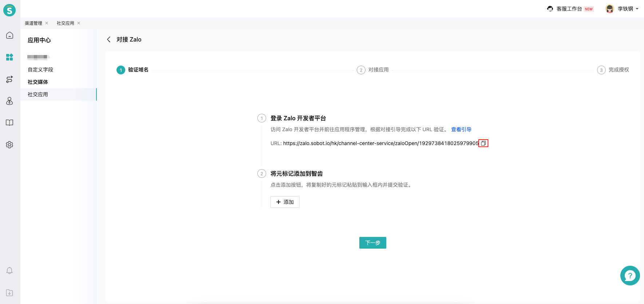Select step 1 验证域名

(x=133, y=70)
